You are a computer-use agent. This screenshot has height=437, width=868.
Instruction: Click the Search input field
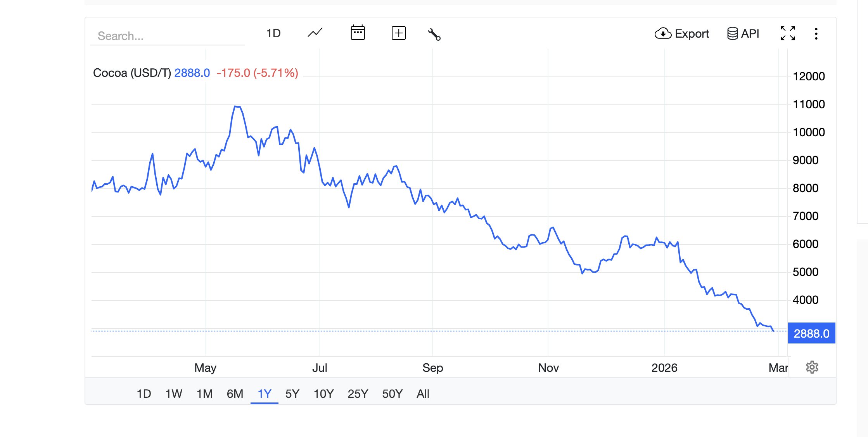[x=167, y=36]
